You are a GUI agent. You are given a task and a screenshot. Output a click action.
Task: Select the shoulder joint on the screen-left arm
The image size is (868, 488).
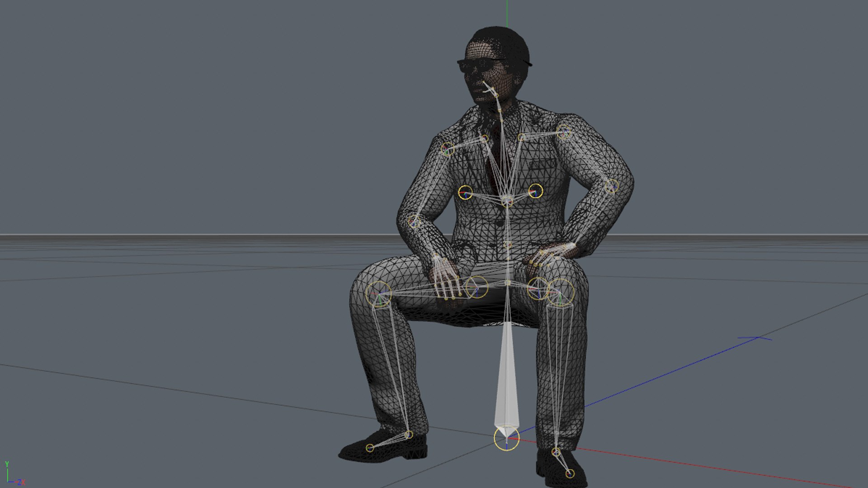pyautogui.click(x=447, y=149)
